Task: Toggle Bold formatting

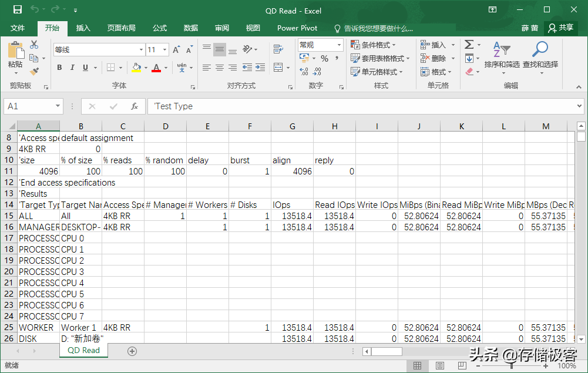Action: 59,68
